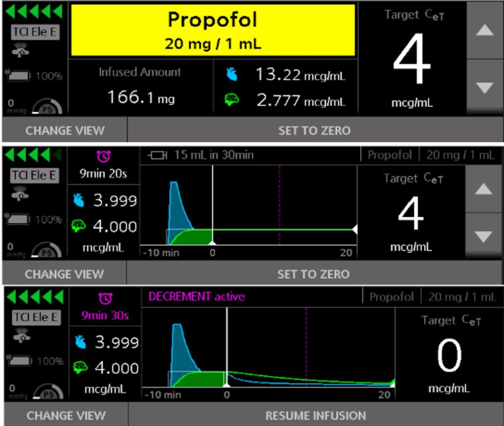Click 9min 20s timer text
Image resolution: width=504 pixels, height=426 pixels.
[x=103, y=174]
